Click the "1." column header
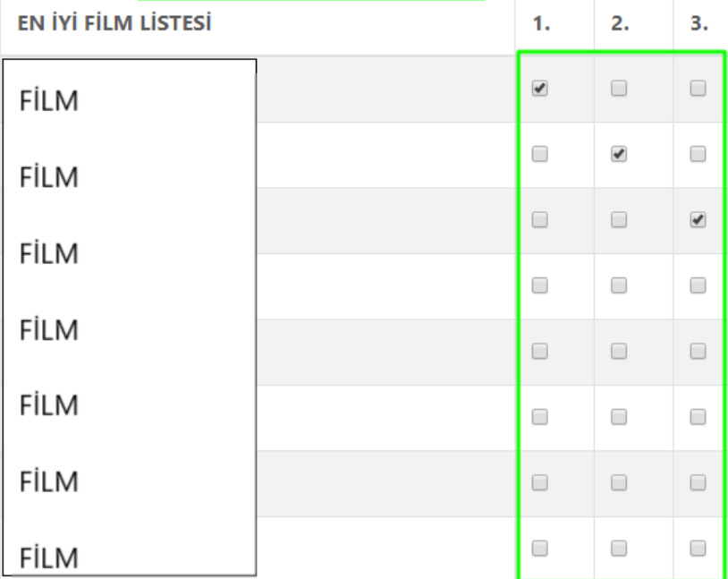 click(x=540, y=26)
